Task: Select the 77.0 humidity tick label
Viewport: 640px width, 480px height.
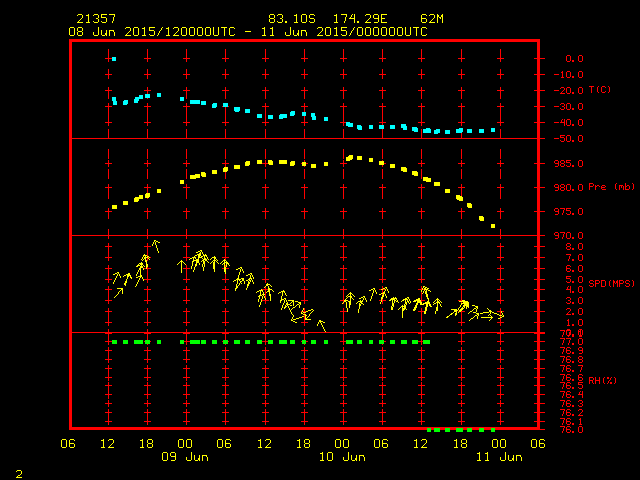Action: tap(571, 342)
